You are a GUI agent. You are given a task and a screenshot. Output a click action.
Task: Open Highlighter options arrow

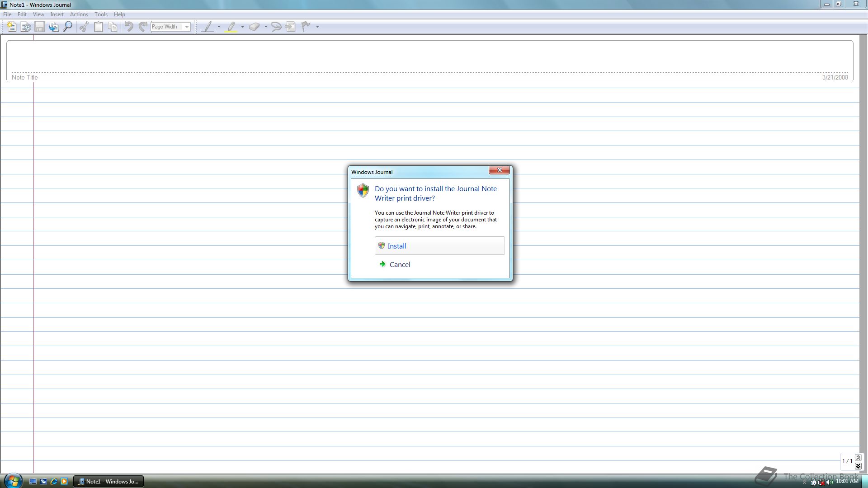242,27
